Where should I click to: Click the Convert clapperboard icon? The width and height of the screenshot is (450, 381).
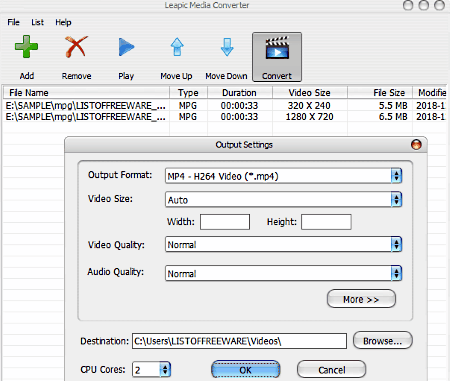pyautogui.click(x=277, y=48)
